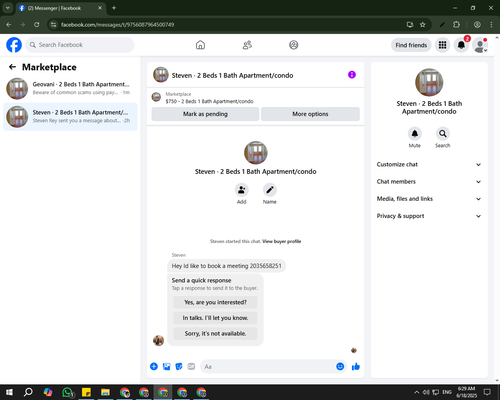Send 'Sorry, it's not available.' response
This screenshot has width=500, height=400.
215,333
